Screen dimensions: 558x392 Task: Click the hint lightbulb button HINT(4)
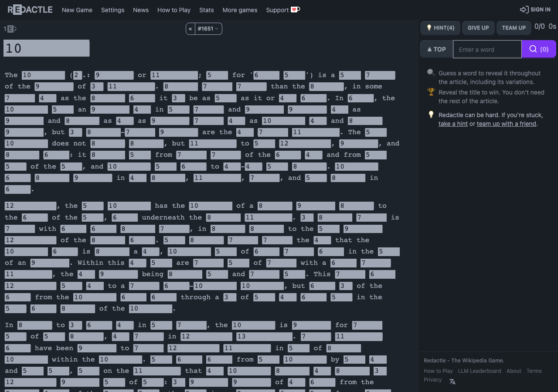[440, 28]
